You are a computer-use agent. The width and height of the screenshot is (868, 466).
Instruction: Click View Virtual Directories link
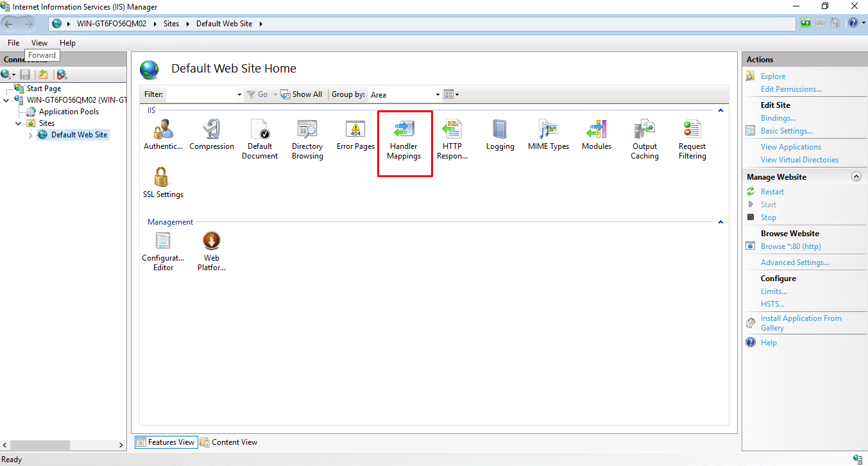(x=799, y=160)
